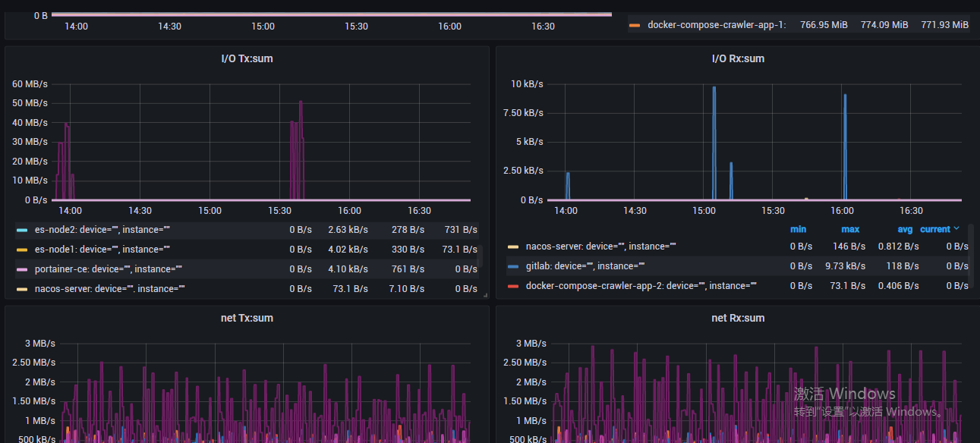Toggle gitlab series in I/O Rx legend
Screen dimensions: 980x443
coord(585,266)
